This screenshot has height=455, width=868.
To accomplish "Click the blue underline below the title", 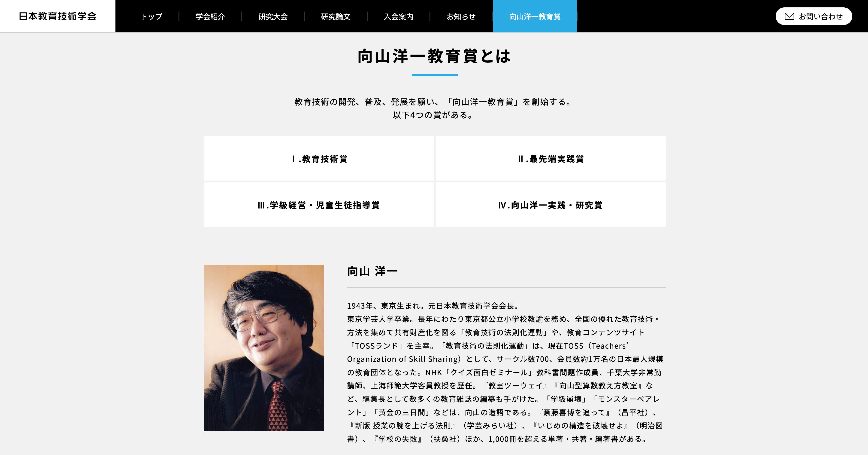I will 434,75.
